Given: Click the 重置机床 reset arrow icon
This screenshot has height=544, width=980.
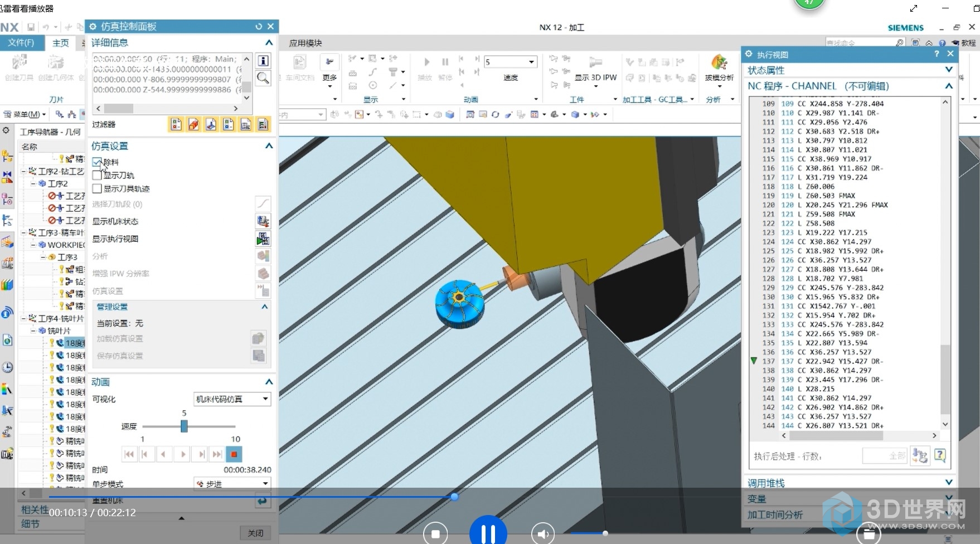Looking at the screenshot, I should pos(263,501).
